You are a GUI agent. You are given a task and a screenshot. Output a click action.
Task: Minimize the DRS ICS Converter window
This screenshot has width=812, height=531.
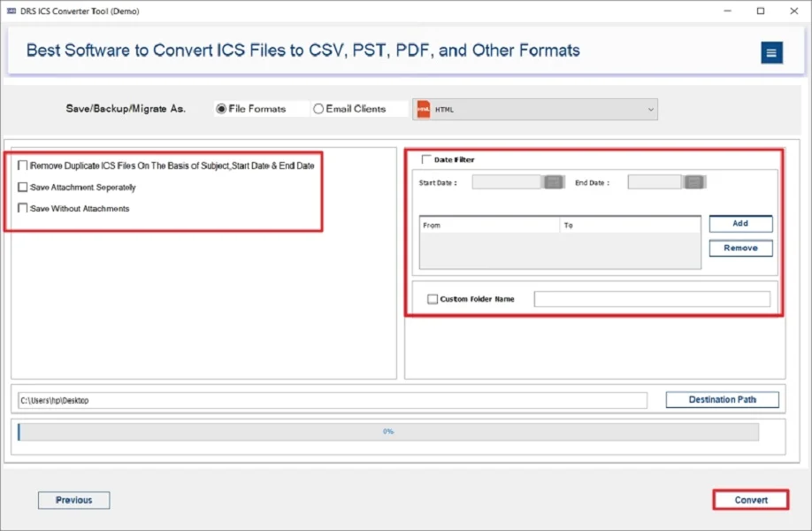pyautogui.click(x=728, y=11)
